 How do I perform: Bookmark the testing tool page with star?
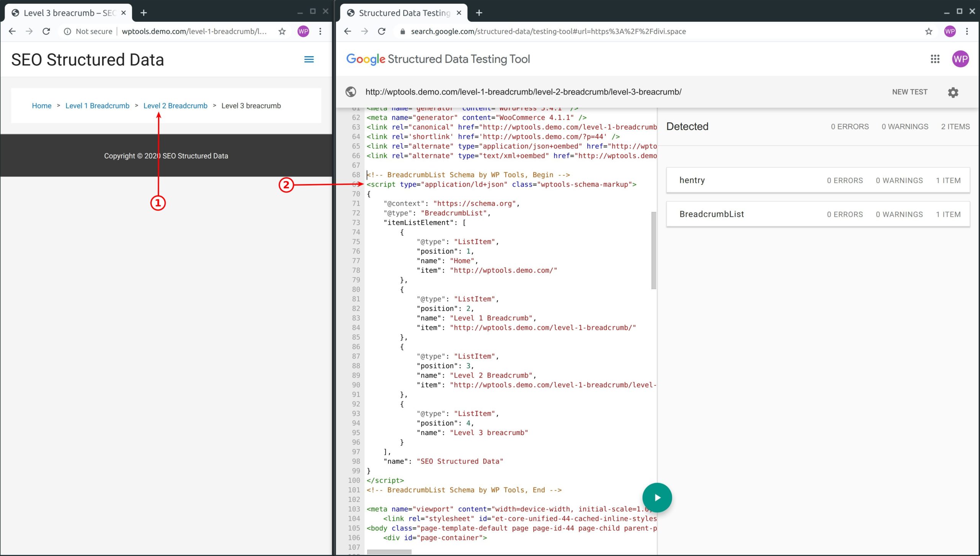click(929, 31)
